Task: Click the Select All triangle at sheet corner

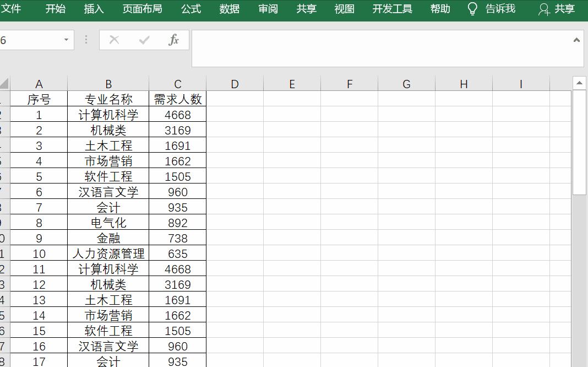Action: pos(4,83)
